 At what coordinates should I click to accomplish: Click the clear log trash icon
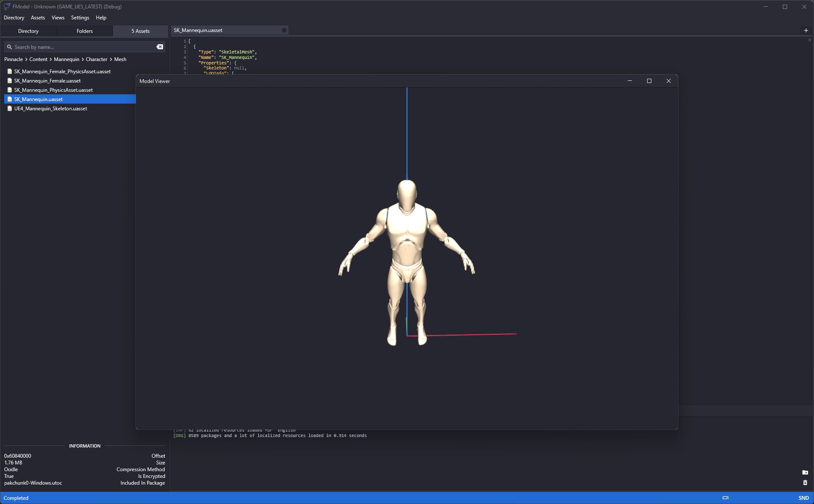(805, 483)
